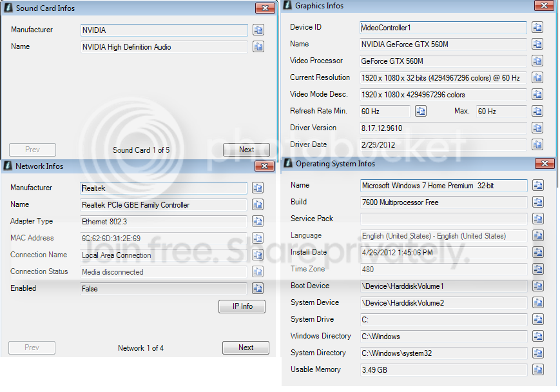This screenshot has height=392, width=560.
Task: Open the IP Info dialog
Action: tap(242, 306)
